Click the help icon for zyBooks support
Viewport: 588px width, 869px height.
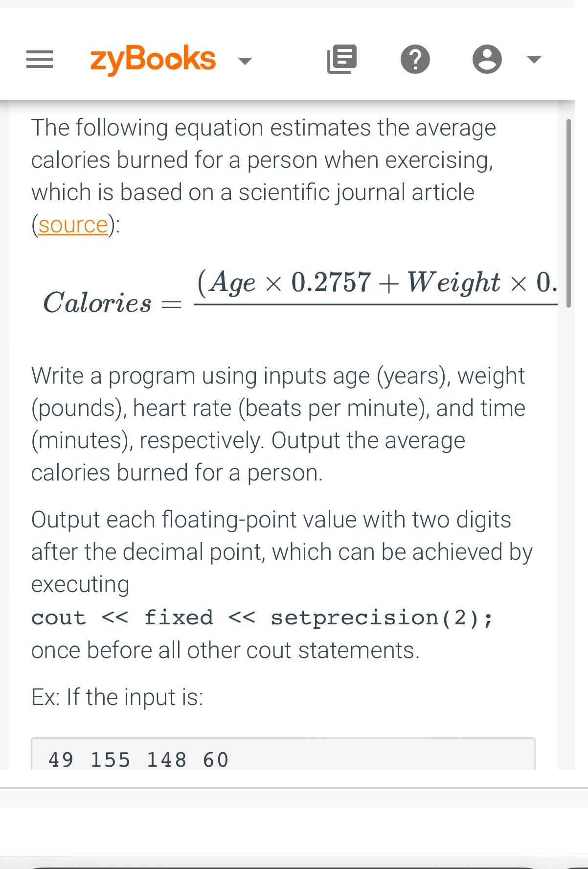tap(415, 59)
